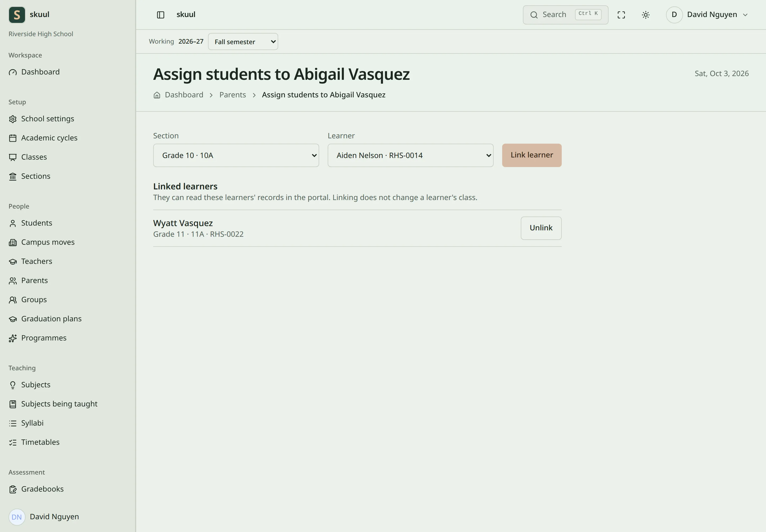This screenshot has width=766, height=532.
Task: Go to Campus moves
Action: click(68, 242)
